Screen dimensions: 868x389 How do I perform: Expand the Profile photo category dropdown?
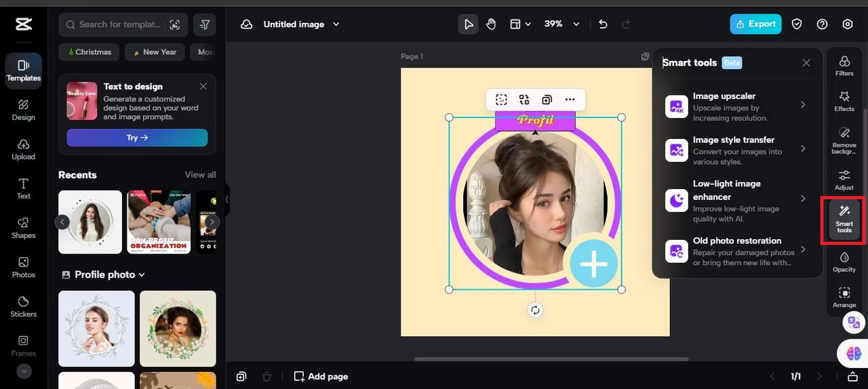pyautogui.click(x=104, y=274)
